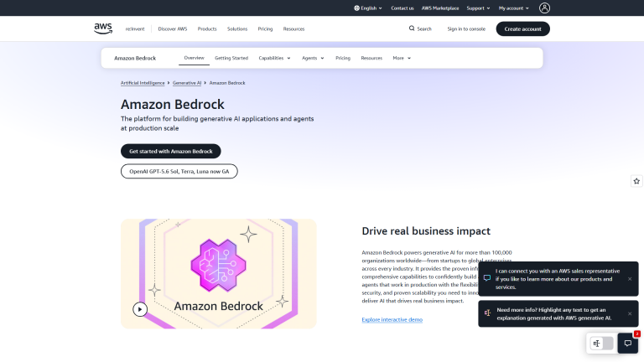
Task: Expand the Agents menu
Action: (313, 58)
